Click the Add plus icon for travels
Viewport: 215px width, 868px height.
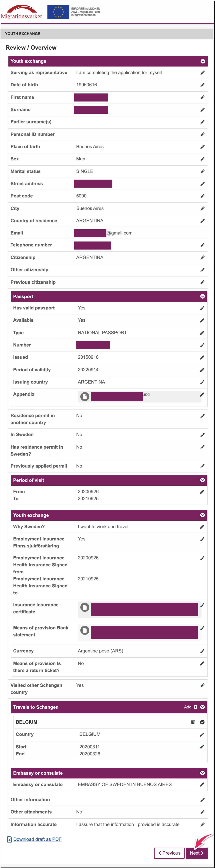195,707
